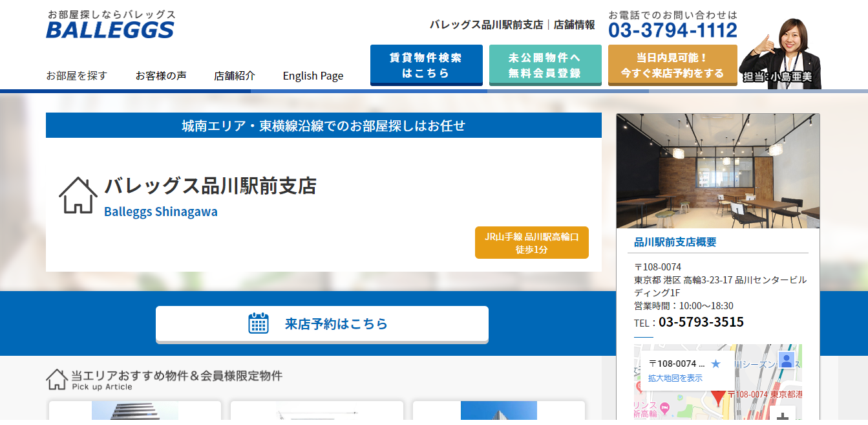Open the 店舗紹介 menu item
The width and height of the screenshot is (868, 425).
click(x=235, y=76)
